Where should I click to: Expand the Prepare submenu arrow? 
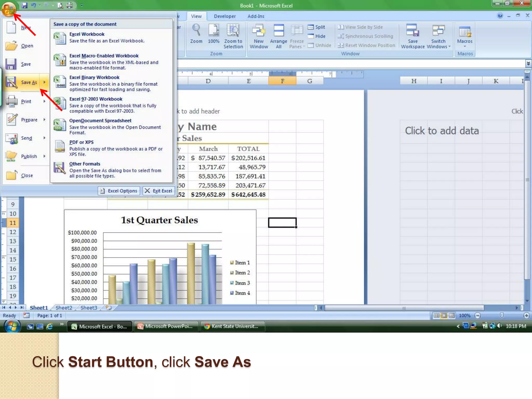[x=44, y=119]
